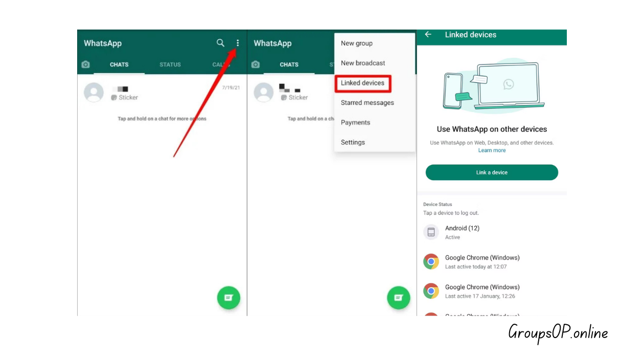Tap Android (12) to log out the device
Viewport: 644px width, 358px height.
coord(462,228)
